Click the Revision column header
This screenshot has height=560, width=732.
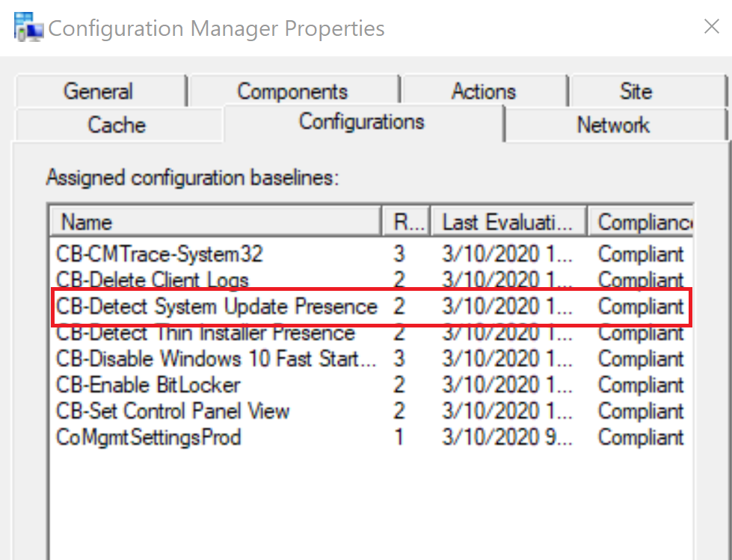[x=406, y=222]
